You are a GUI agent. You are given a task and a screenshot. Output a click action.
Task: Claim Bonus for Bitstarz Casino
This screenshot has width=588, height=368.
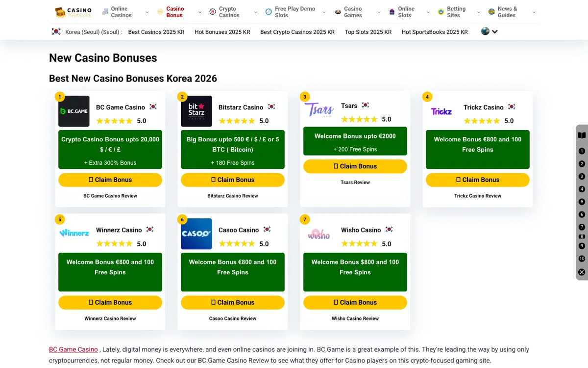[x=233, y=180]
